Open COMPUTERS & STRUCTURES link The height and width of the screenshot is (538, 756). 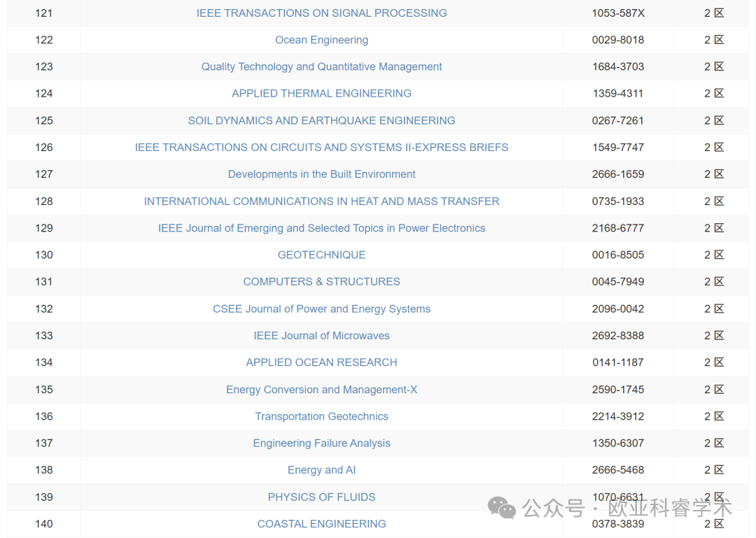click(x=321, y=282)
